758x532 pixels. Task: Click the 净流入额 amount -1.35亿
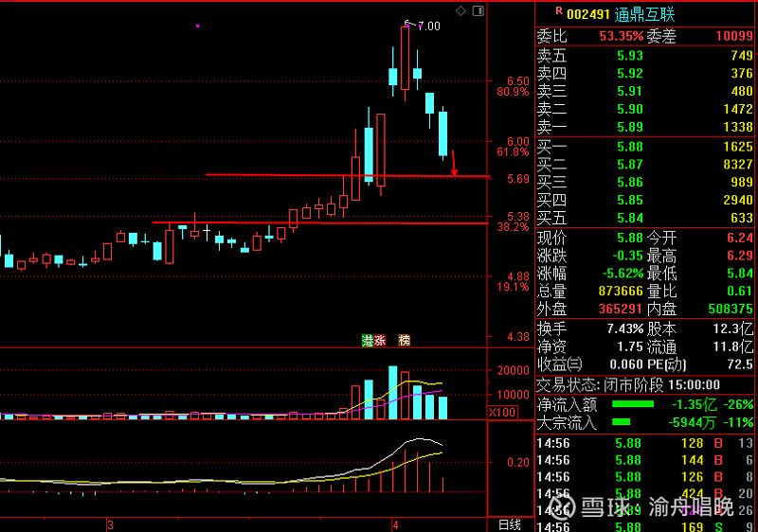point(695,404)
